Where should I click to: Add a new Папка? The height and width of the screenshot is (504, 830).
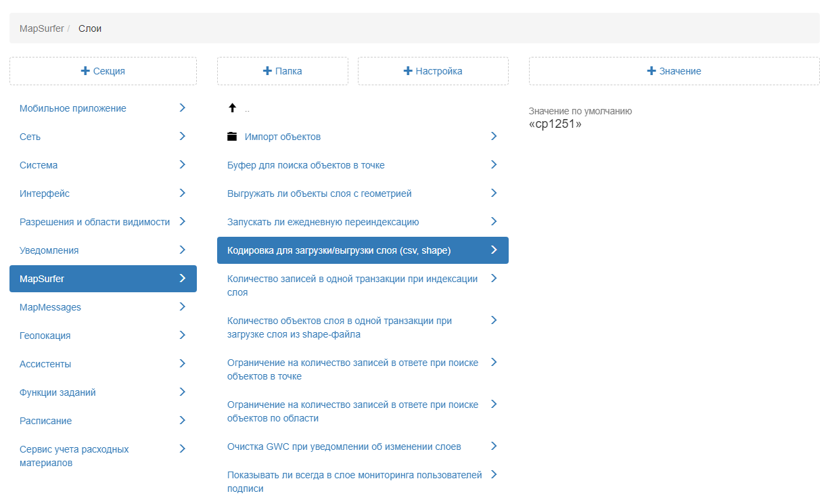283,71
